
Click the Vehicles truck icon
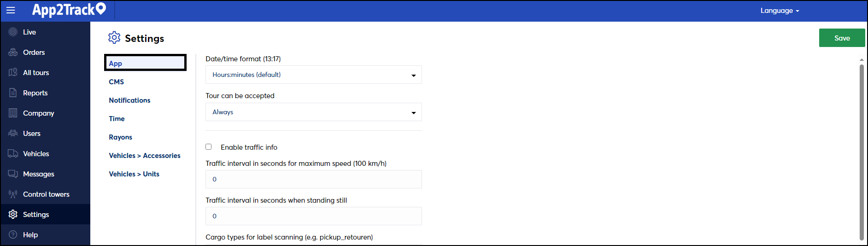point(13,153)
